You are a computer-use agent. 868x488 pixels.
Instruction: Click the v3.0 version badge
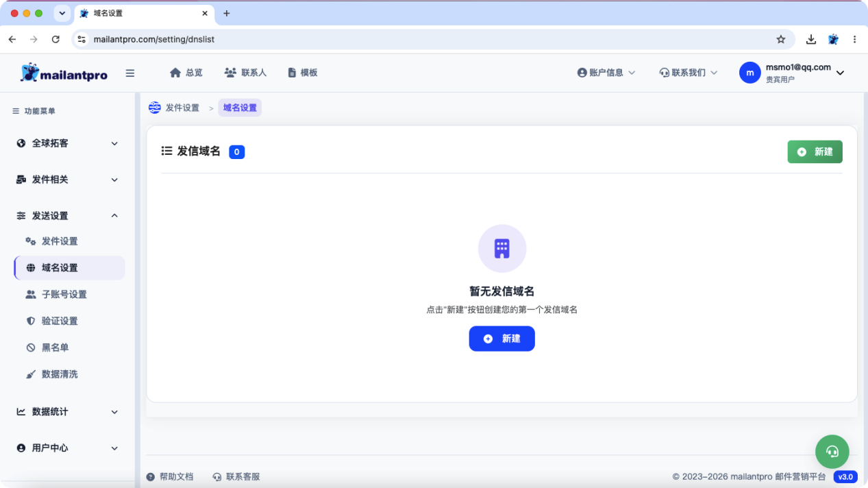pyautogui.click(x=845, y=477)
